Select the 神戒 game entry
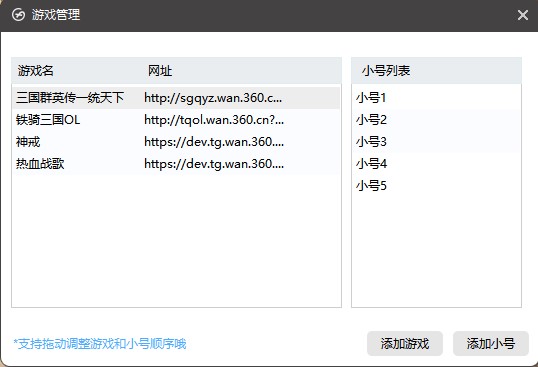The width and height of the screenshot is (538, 367). tap(176, 142)
